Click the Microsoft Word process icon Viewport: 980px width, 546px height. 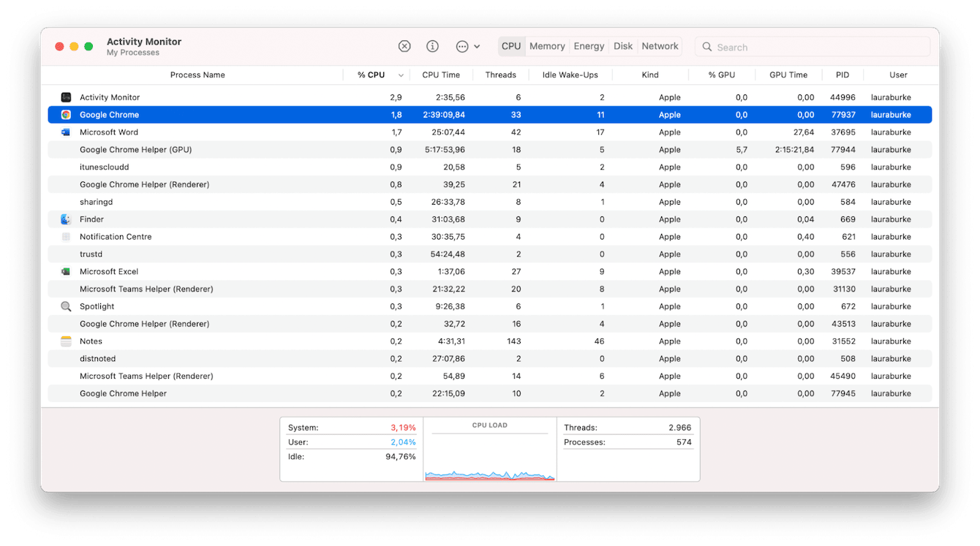(66, 132)
